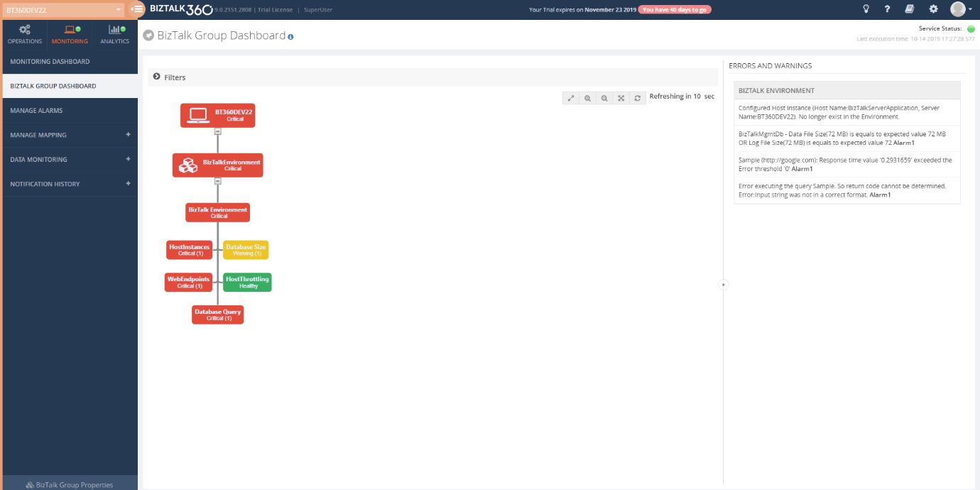Viewport: 980px width, 490px height.
Task: Click the Last execution time text
Action: (x=916, y=38)
